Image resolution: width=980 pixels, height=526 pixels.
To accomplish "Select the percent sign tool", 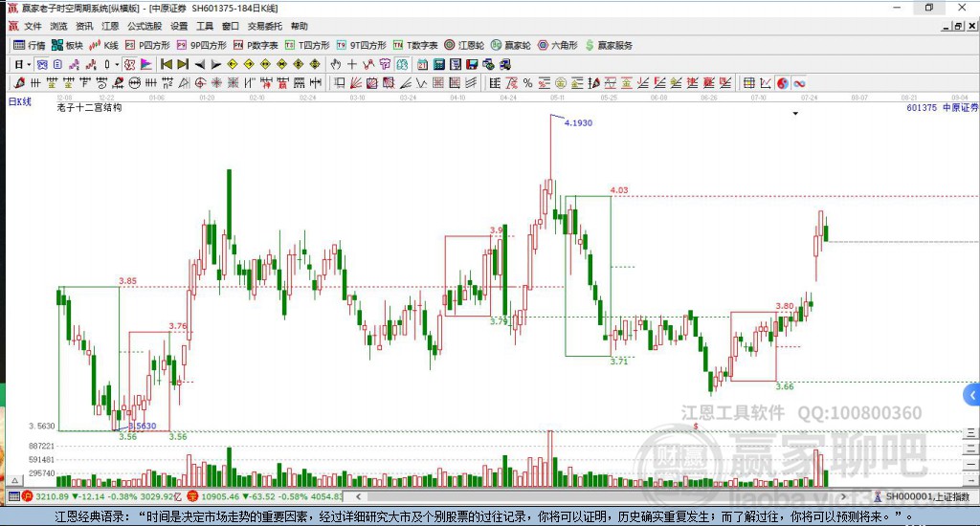I will tap(527, 83).
